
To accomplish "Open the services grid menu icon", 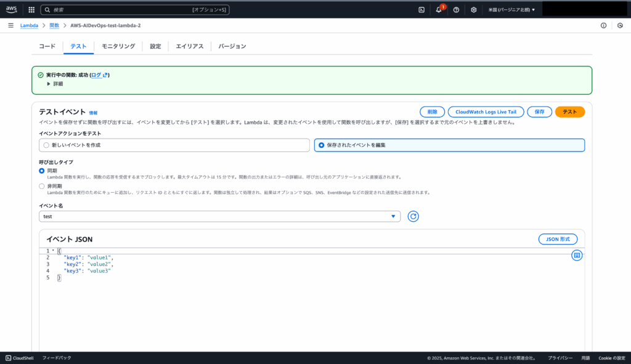I will (x=31, y=10).
